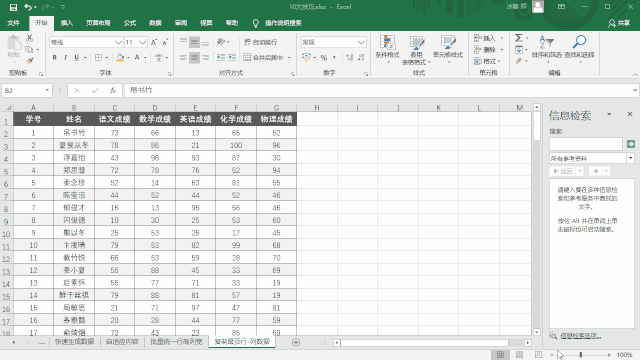Click the AutoSum sigma icon

pyautogui.click(x=518, y=38)
